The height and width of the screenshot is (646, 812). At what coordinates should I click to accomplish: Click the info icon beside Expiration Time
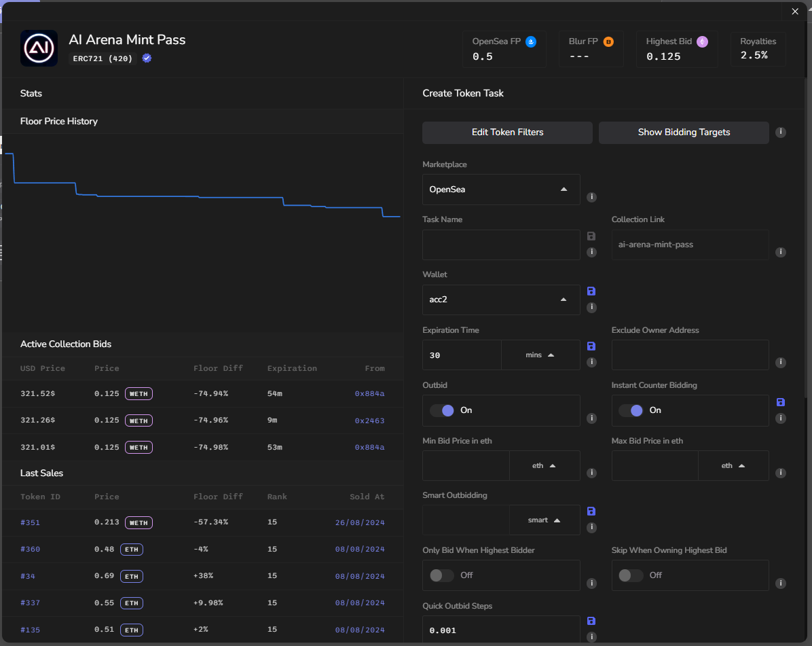591,362
